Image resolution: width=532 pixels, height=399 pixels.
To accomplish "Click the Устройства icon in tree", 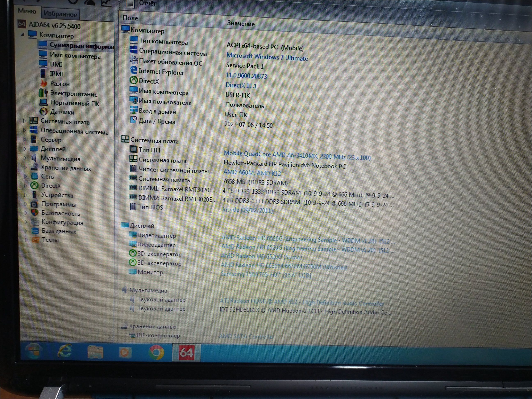I will [x=35, y=195].
